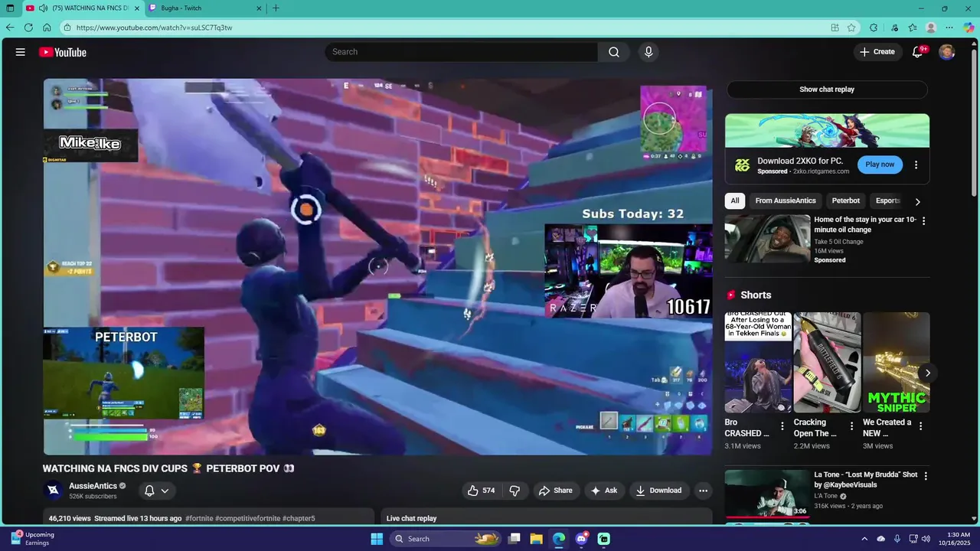The height and width of the screenshot is (551, 980).
Task: Open the MYTHIC SNIPER short thumbnail
Action: 896,363
